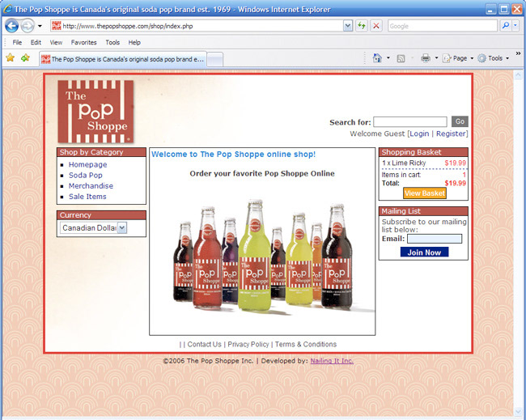Click the scrollbar up arrow

(x=518, y=74)
